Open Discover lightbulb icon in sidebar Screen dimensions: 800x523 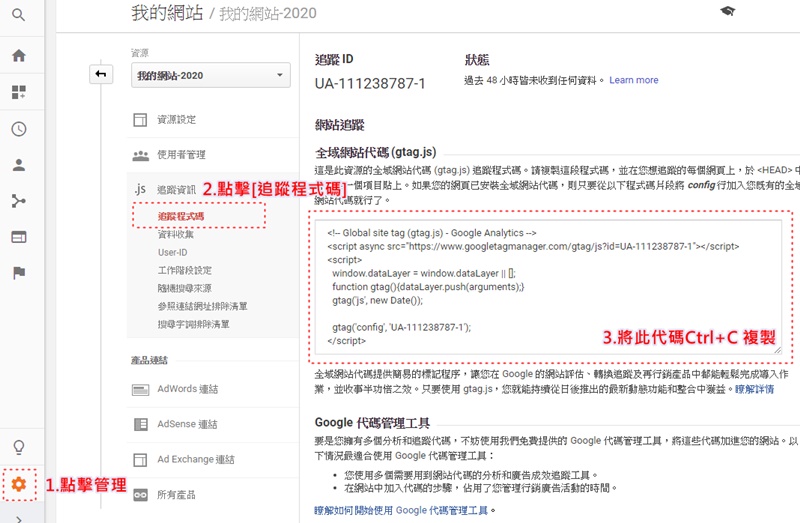(19, 447)
